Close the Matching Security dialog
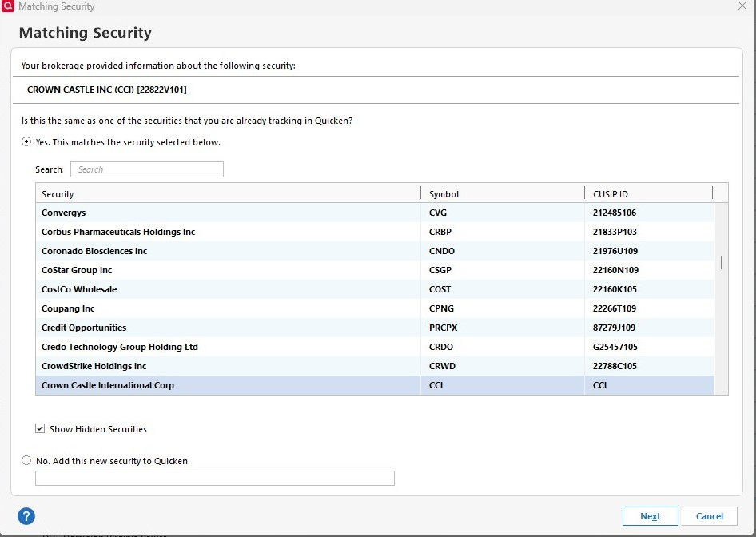This screenshot has width=756, height=537. tap(742, 6)
